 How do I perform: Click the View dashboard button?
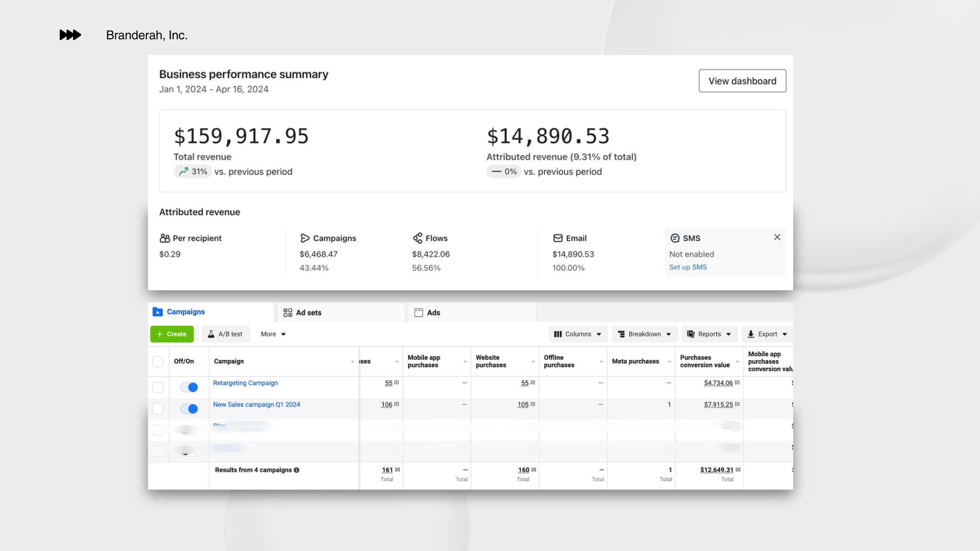pyautogui.click(x=742, y=81)
